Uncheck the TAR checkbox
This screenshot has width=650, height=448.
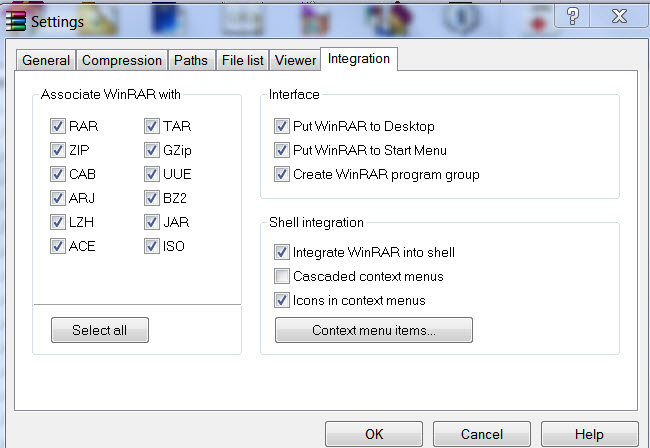[x=152, y=126]
